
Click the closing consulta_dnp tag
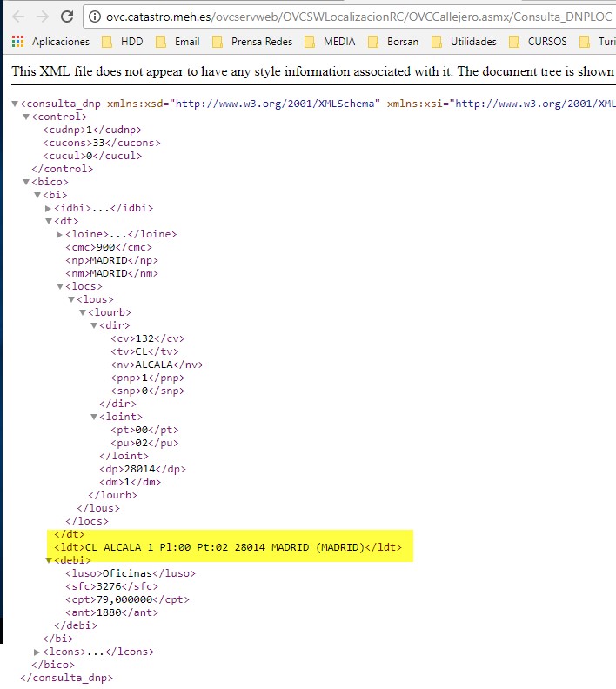pyautogui.click(x=66, y=678)
